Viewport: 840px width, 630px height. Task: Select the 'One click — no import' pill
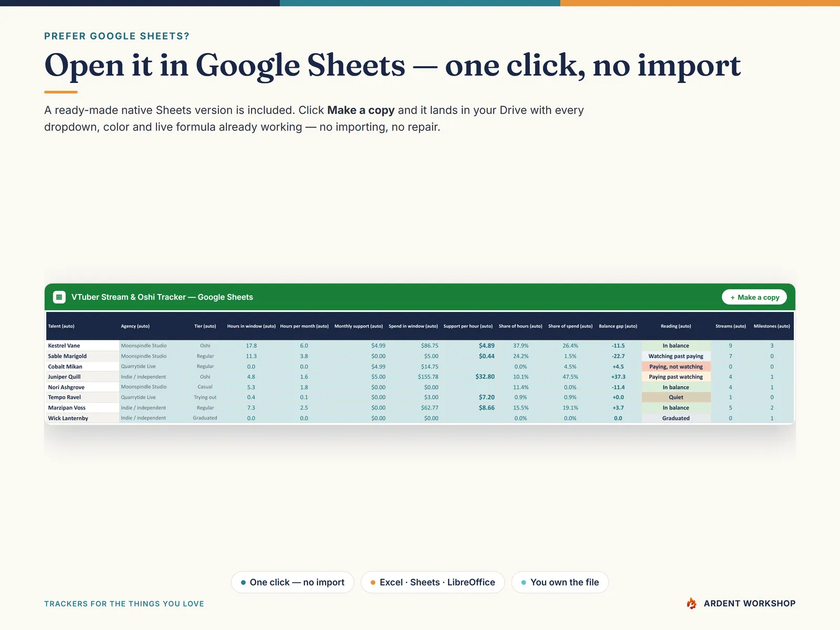click(292, 582)
